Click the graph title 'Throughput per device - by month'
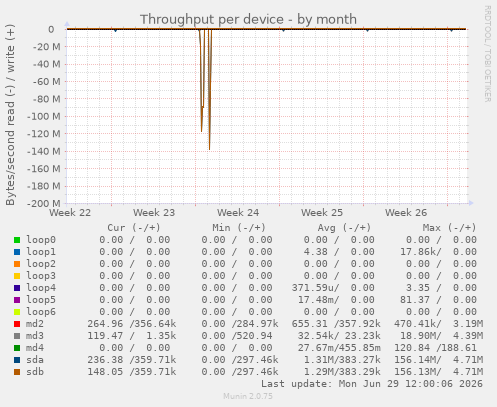Screen dimensions: 497x407 coord(248,19)
